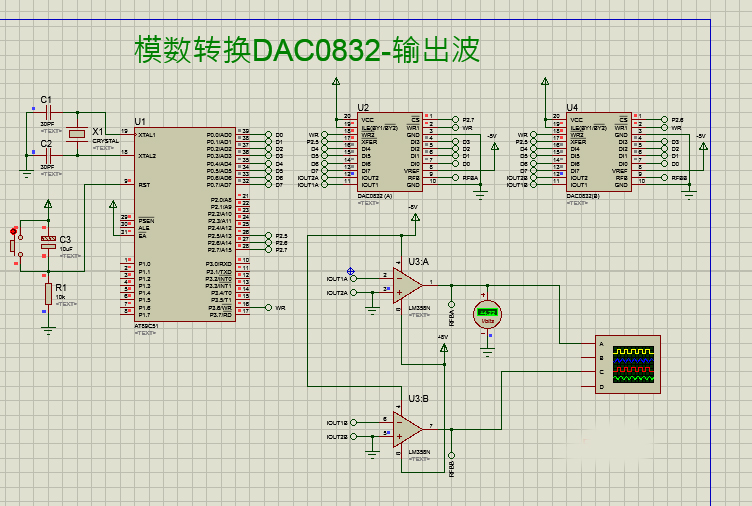
Task: Click oscilloscope channel D input pin
Action: (589, 387)
